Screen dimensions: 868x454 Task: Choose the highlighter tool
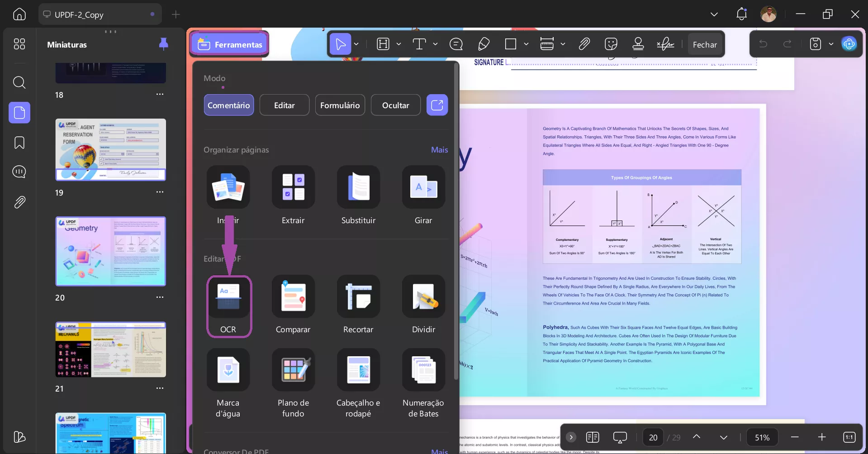pyautogui.click(x=383, y=44)
